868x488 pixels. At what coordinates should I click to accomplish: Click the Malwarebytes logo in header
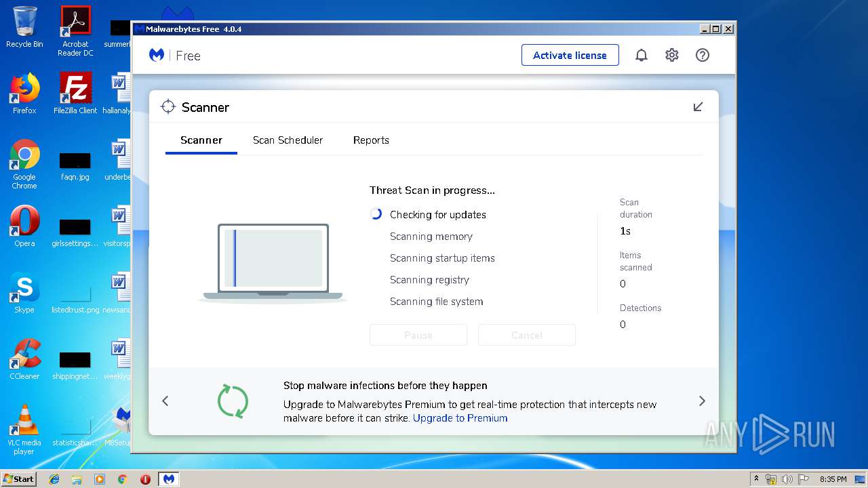pyautogui.click(x=157, y=56)
